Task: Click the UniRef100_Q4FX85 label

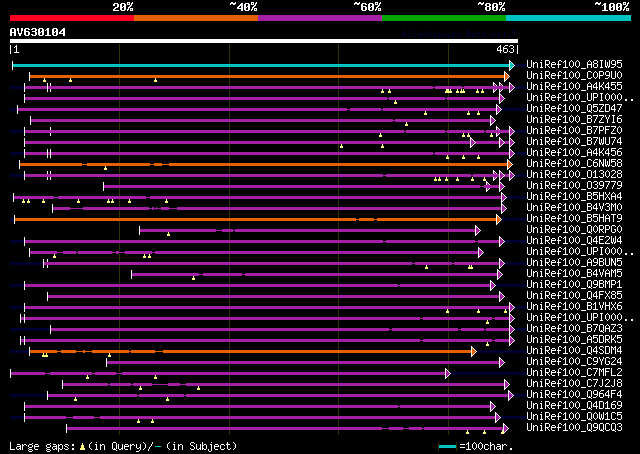Action: click(x=574, y=296)
